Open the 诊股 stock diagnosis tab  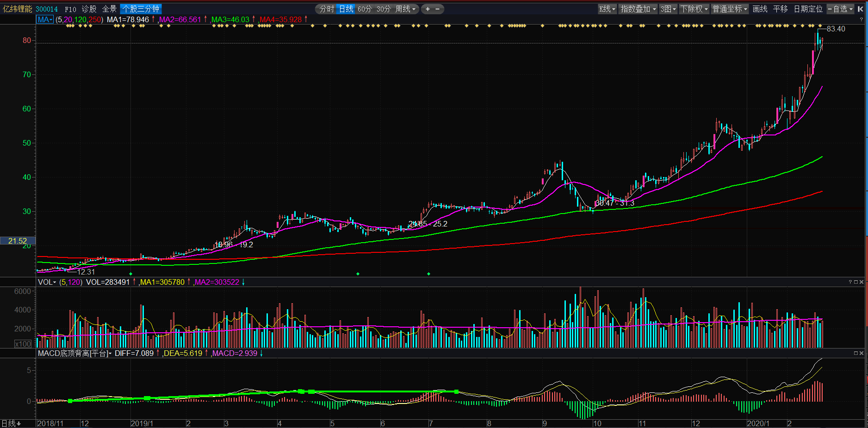coord(89,9)
